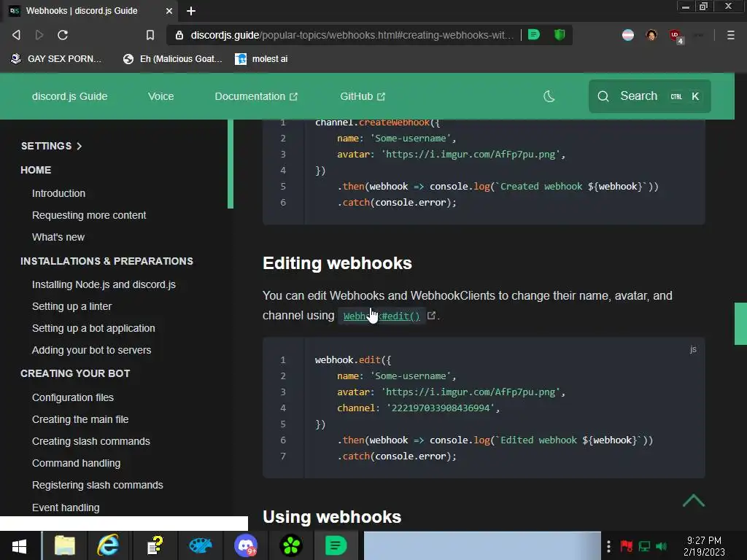
Task: Click the Webhook#edit() documentation link
Action: [382, 316]
